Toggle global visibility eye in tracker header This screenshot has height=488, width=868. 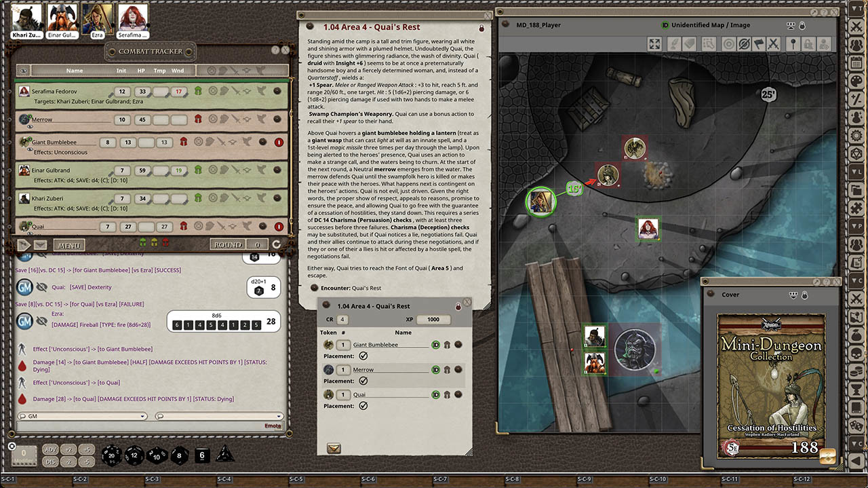(24, 71)
